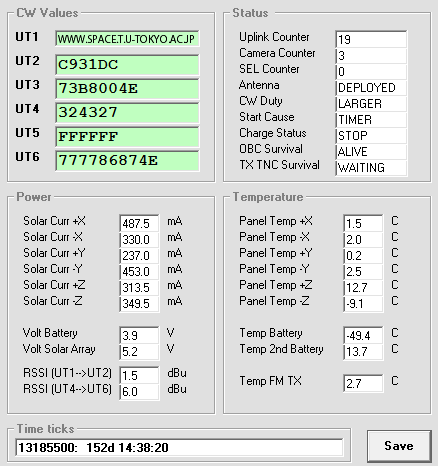Click the UT6 field showing 777786874E

(x=127, y=161)
